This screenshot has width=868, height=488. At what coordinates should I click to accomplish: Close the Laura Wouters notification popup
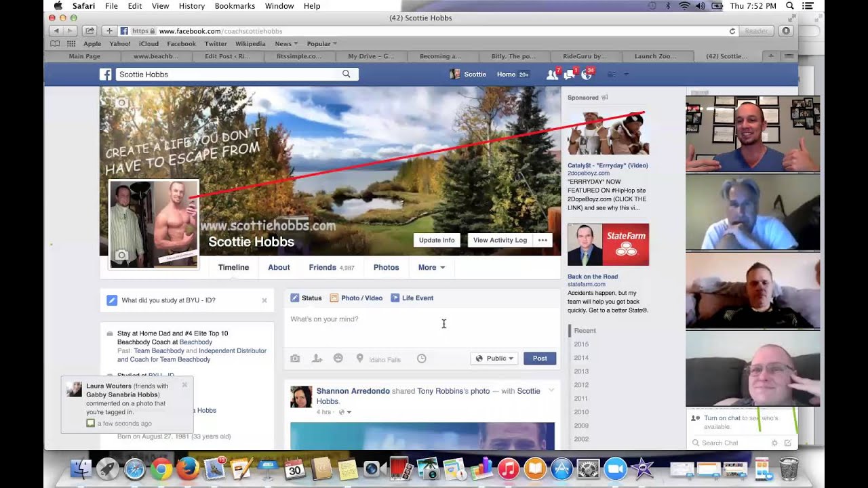point(184,385)
